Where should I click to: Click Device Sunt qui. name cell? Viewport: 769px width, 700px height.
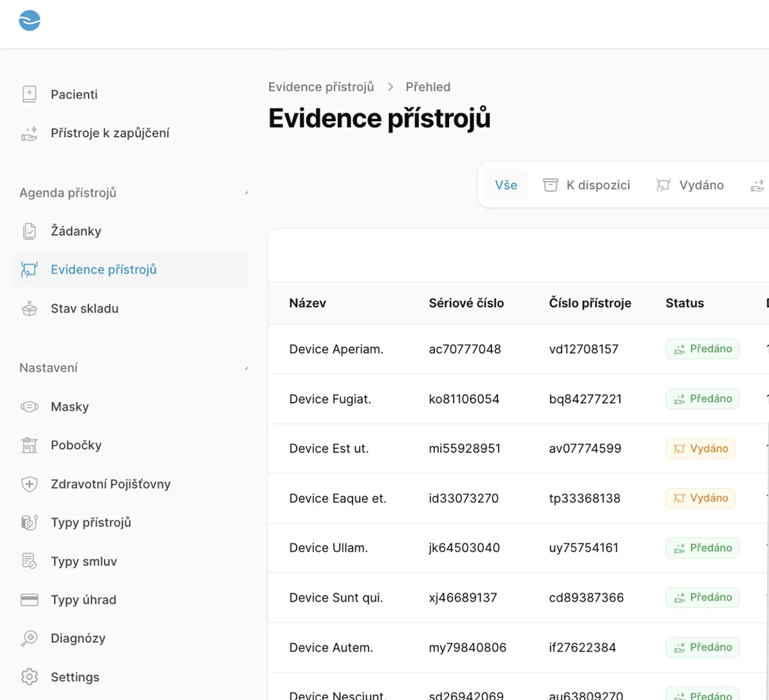click(x=336, y=597)
